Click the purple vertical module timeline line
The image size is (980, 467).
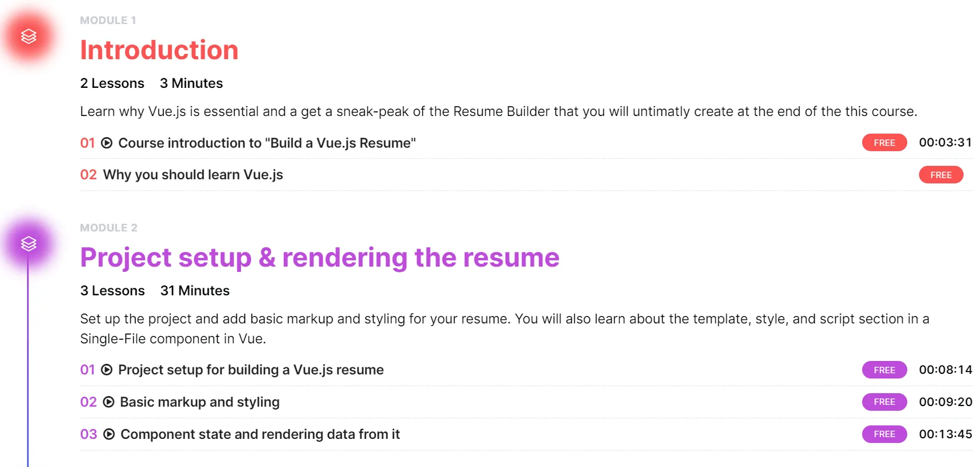coord(28,363)
